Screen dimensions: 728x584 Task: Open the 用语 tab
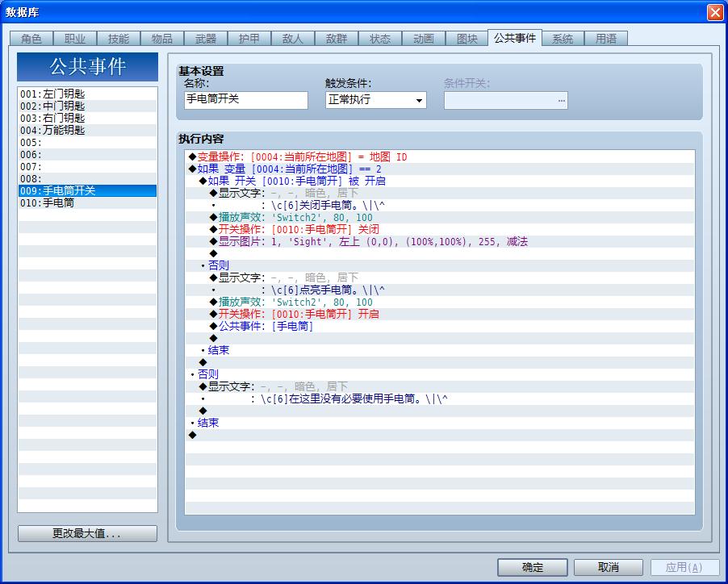606,39
